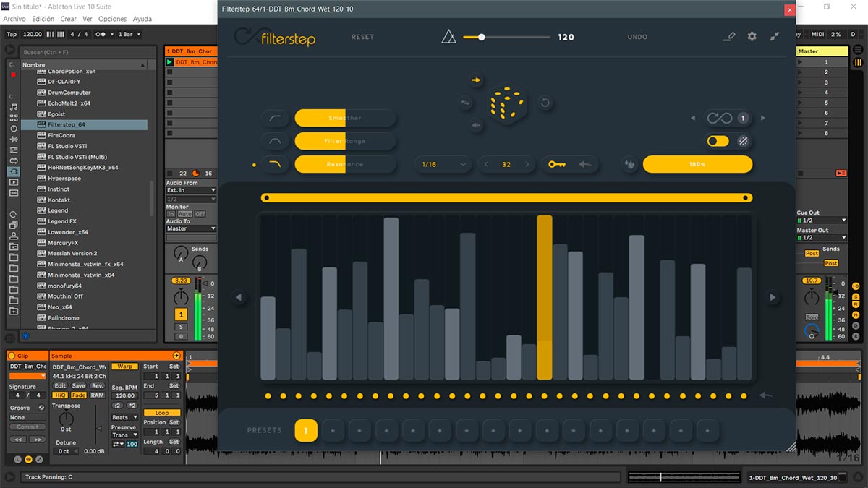Click UNDO in Filterstep header
868x488 pixels.
click(x=637, y=37)
